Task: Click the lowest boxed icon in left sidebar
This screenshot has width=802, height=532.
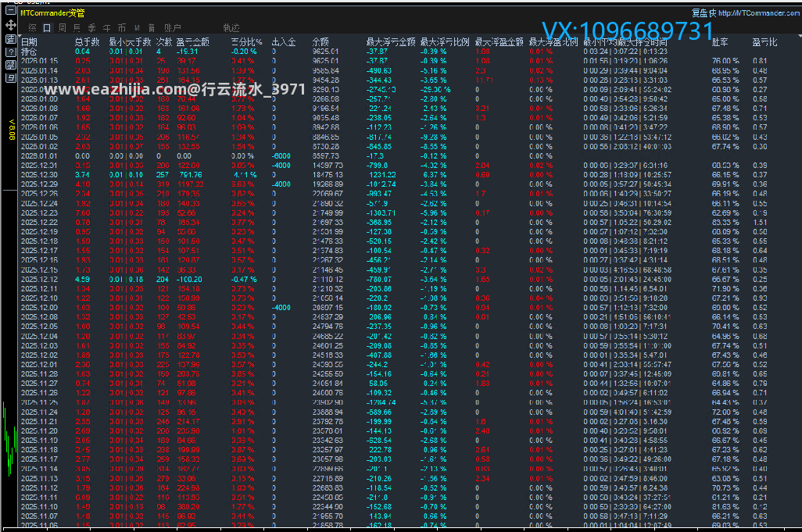Action: [10, 77]
